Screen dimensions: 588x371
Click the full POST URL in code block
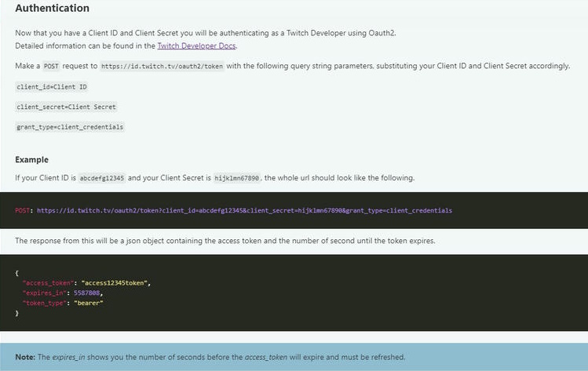[244, 211]
